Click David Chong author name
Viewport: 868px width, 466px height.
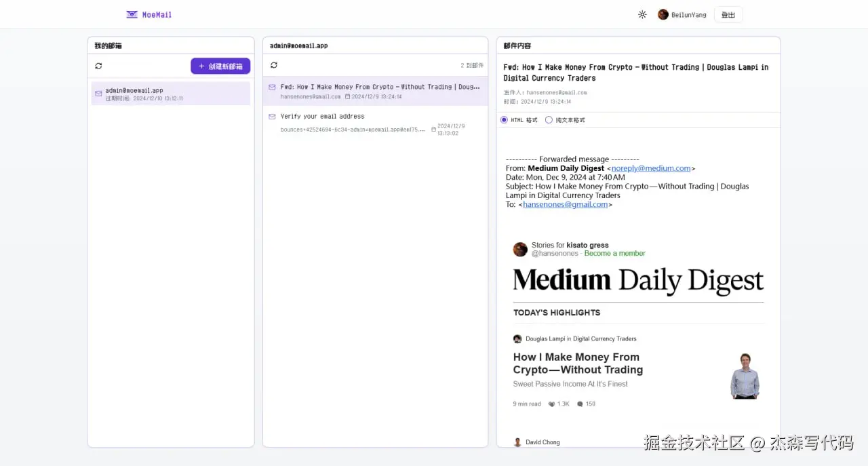pyautogui.click(x=542, y=442)
